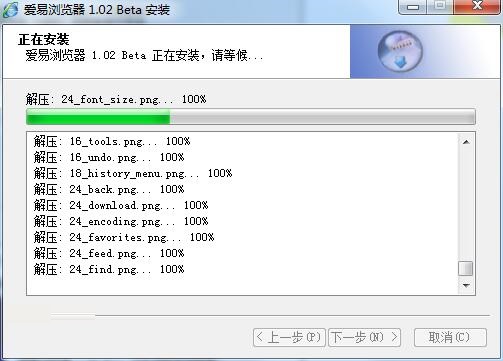This screenshot has height=361, width=503.
Task: Click the window title 爱易浏览器 1.02 Beta 安装
Action: tap(97, 9)
